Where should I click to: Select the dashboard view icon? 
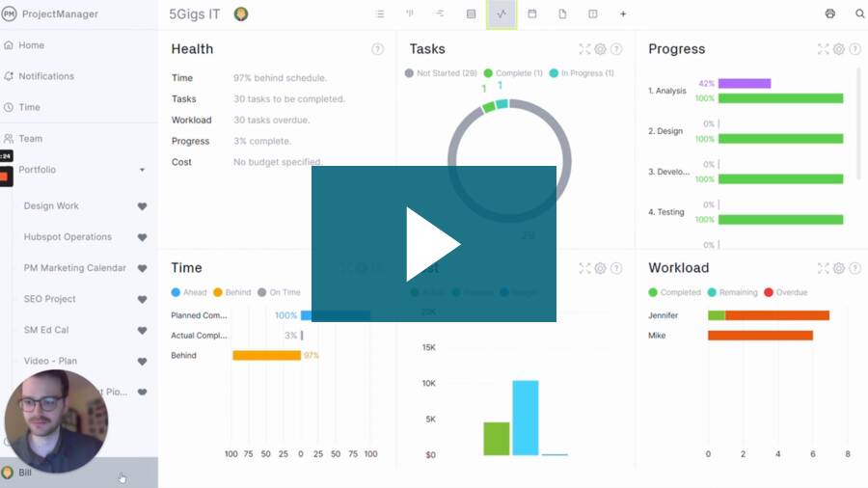click(x=502, y=14)
